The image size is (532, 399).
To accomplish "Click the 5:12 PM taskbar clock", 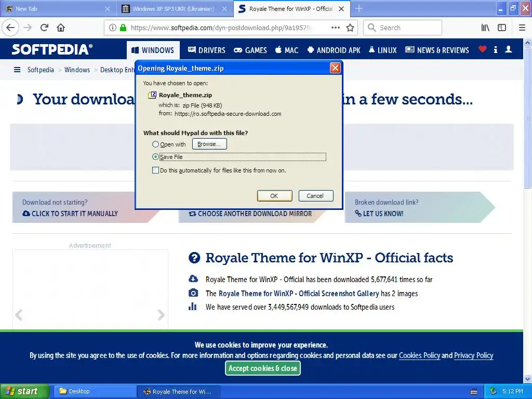I will point(513,391).
